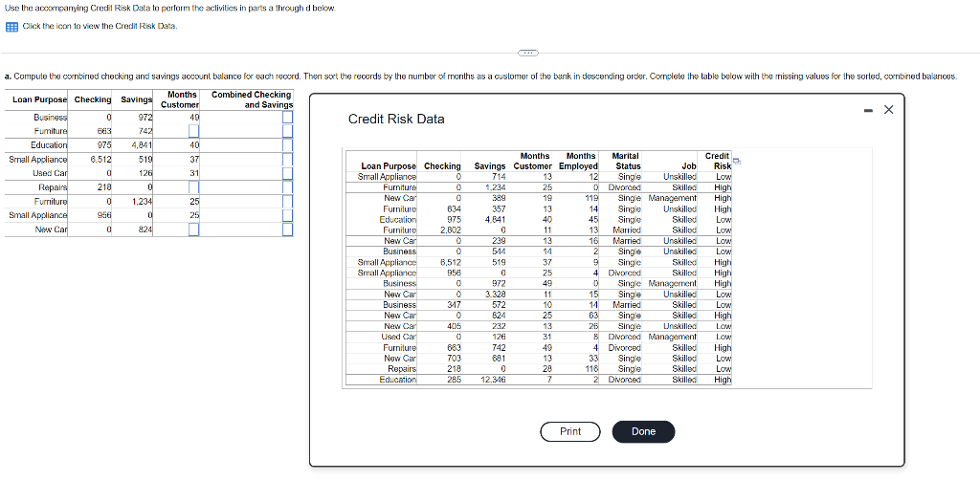Screen dimensions: 980x481
Task: Click the 119 months employed cell
Action: (590, 199)
